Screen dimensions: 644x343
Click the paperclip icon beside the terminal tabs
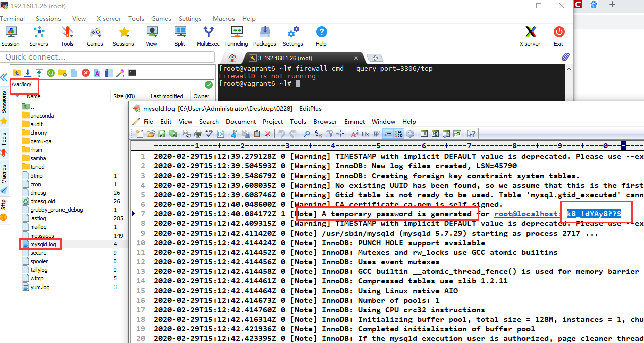[x=566, y=57]
